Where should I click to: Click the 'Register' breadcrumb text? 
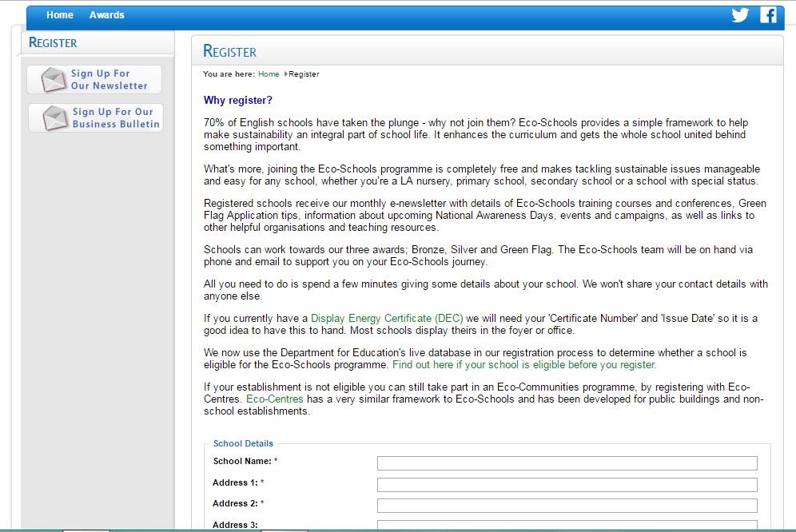click(x=304, y=74)
